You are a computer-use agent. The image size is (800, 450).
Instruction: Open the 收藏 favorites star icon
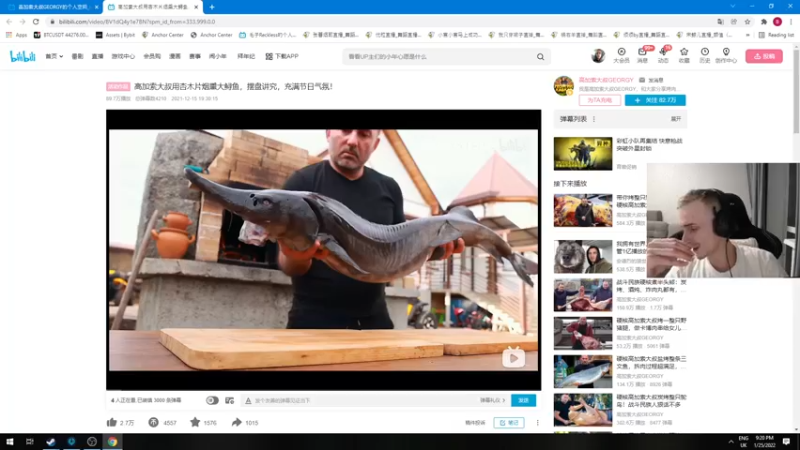click(x=684, y=55)
